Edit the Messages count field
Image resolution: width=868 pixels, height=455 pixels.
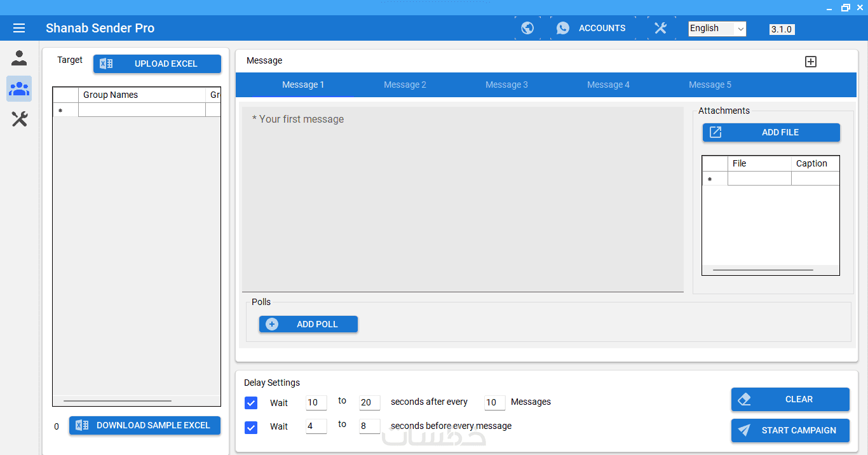pos(495,402)
